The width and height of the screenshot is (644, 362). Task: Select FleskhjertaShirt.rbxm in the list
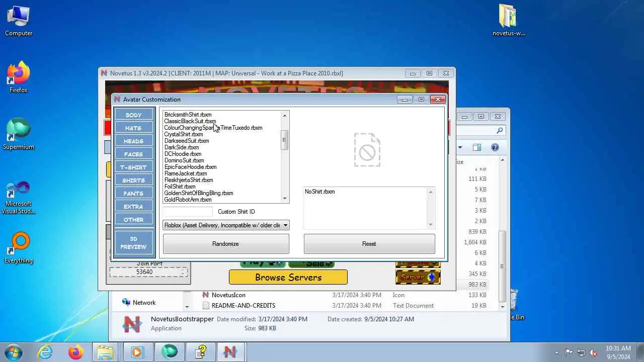(189, 180)
